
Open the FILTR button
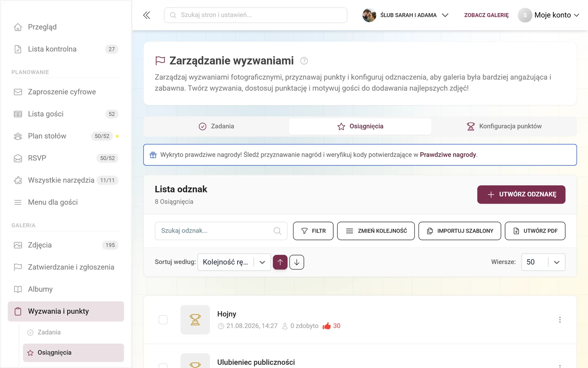pyautogui.click(x=313, y=231)
